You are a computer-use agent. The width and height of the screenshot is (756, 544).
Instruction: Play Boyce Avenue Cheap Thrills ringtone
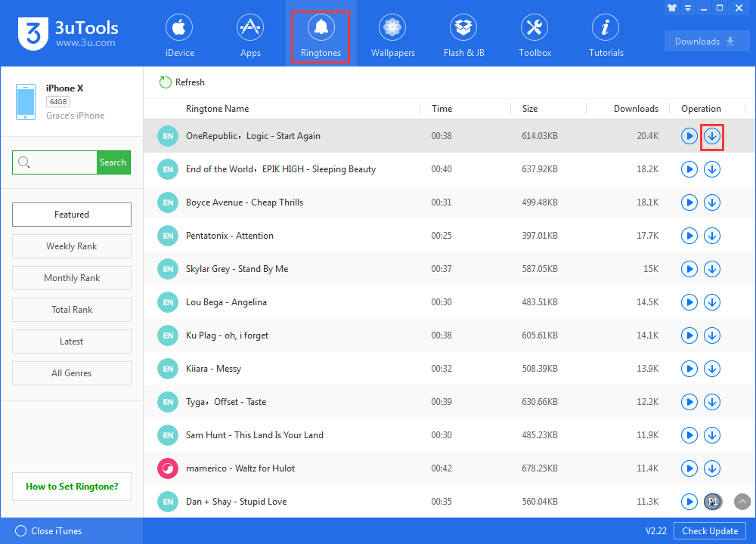(689, 202)
